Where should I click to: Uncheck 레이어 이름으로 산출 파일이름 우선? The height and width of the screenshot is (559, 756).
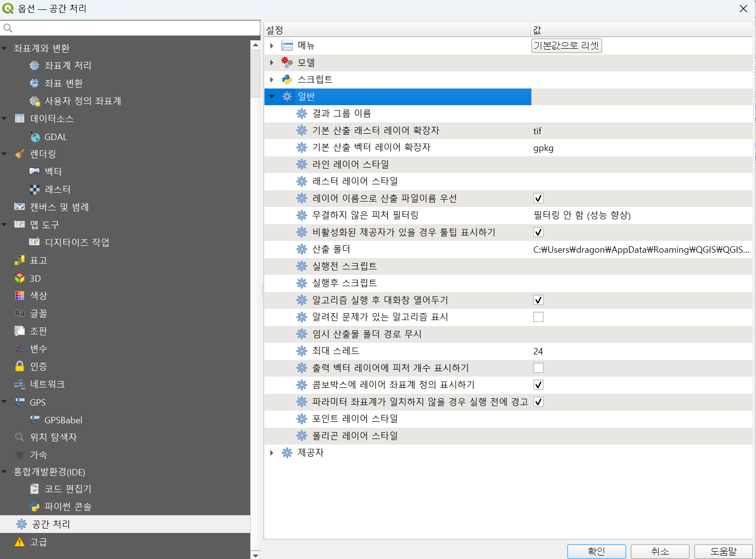538,198
